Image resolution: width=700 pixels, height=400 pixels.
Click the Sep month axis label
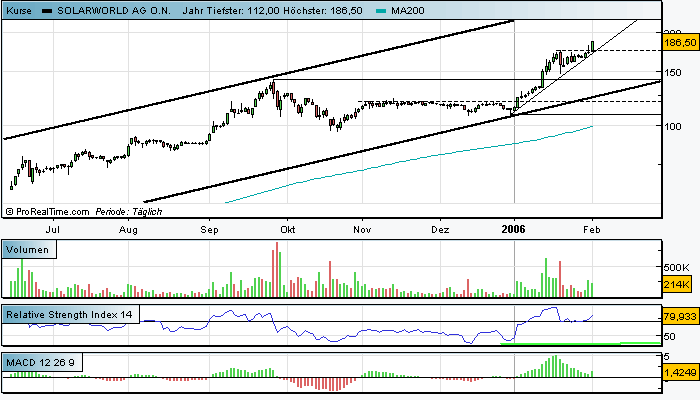(x=209, y=229)
